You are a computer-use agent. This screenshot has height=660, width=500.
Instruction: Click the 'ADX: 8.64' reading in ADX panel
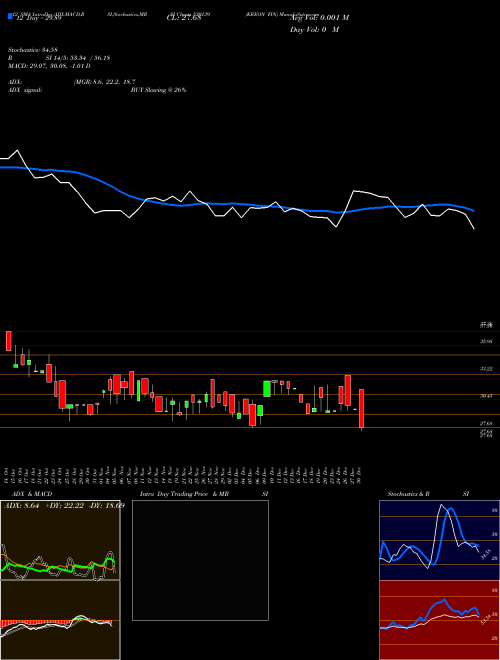click(x=21, y=506)
